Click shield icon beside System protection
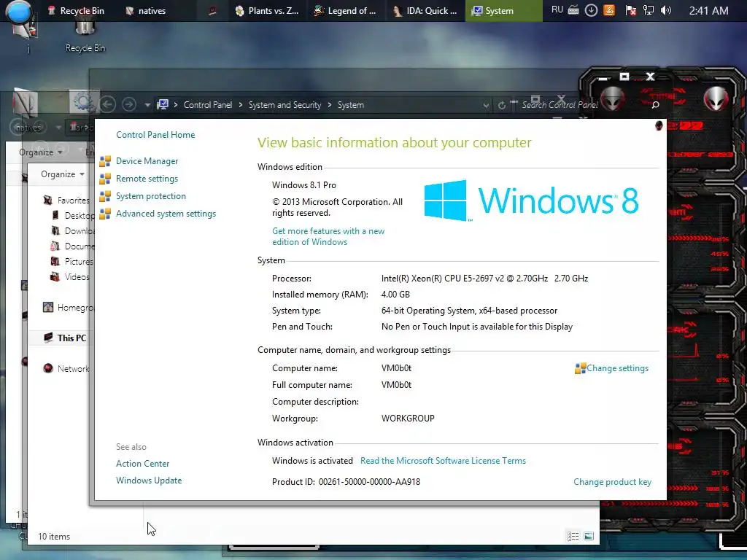This screenshot has height=560, width=747. point(105,196)
